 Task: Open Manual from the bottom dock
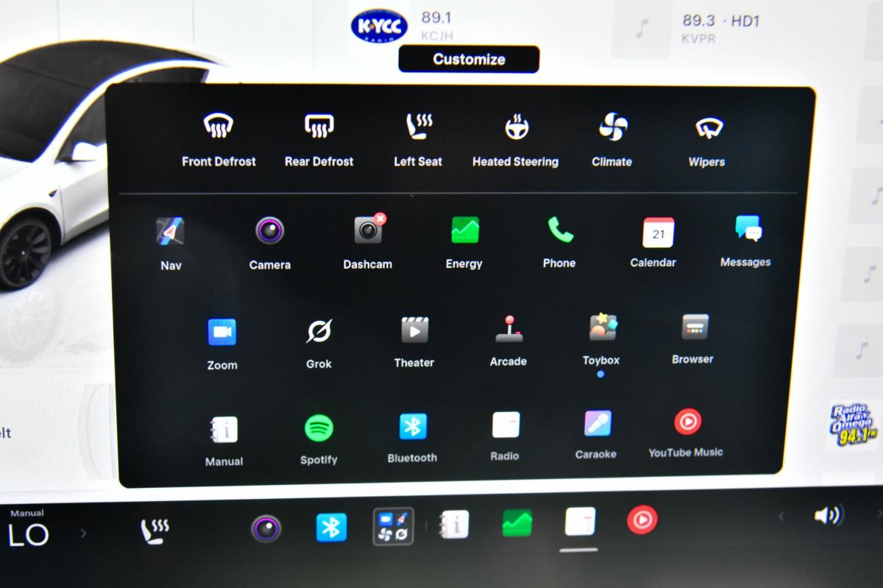454,525
